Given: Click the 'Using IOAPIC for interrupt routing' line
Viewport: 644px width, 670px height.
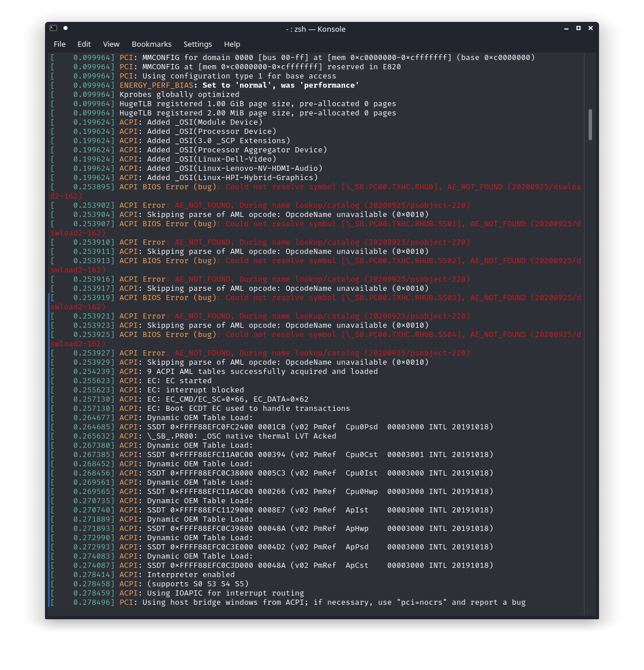Looking at the screenshot, I should [225, 593].
